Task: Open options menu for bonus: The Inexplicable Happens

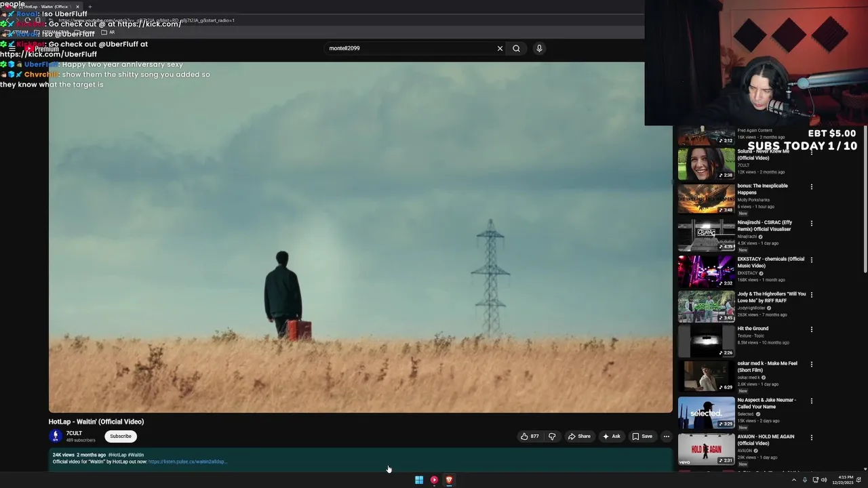Action: coord(811,187)
